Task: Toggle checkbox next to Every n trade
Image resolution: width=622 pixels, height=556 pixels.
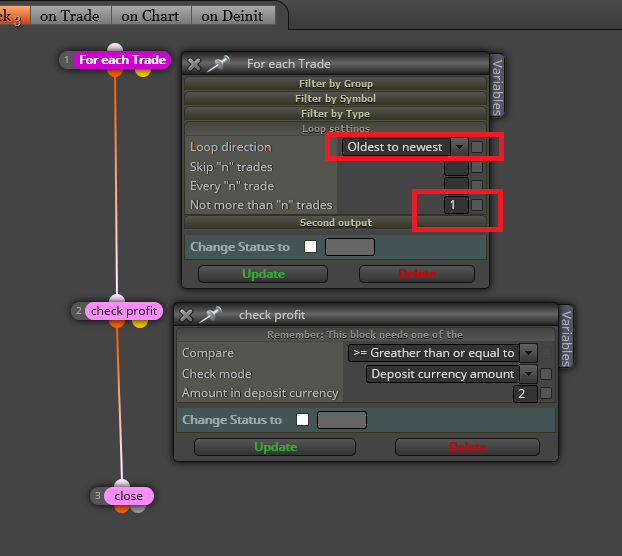Action: point(477,185)
